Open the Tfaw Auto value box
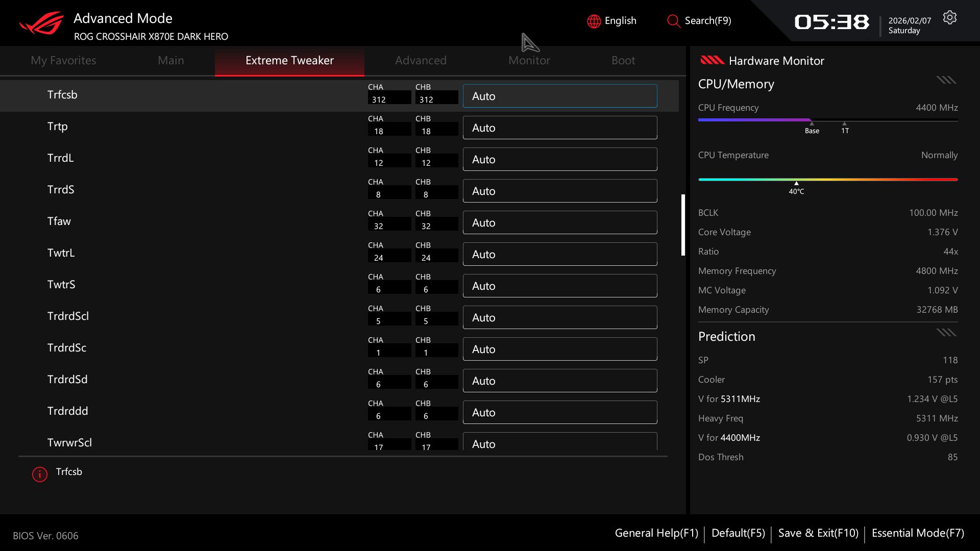The image size is (980, 551). tap(559, 222)
